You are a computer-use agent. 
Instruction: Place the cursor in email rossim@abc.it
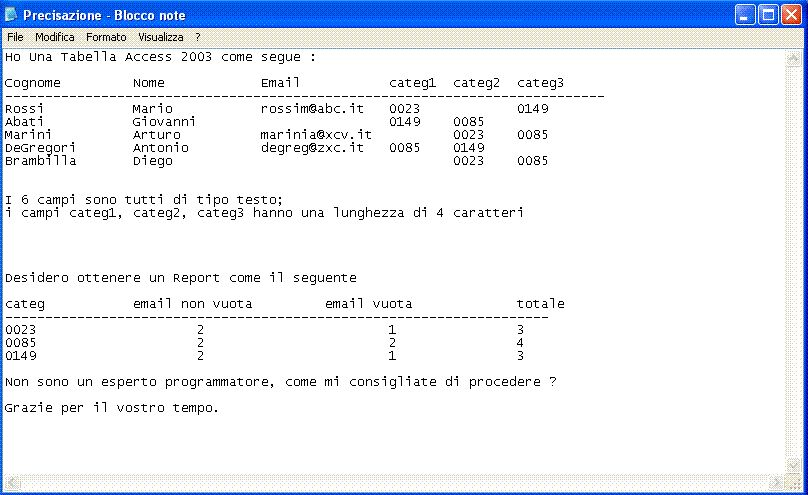(312, 109)
